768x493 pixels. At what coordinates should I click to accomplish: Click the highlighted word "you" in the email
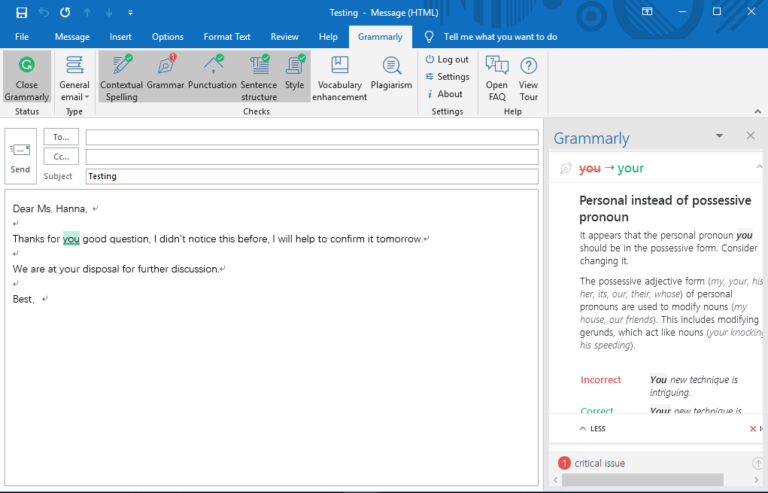point(71,239)
